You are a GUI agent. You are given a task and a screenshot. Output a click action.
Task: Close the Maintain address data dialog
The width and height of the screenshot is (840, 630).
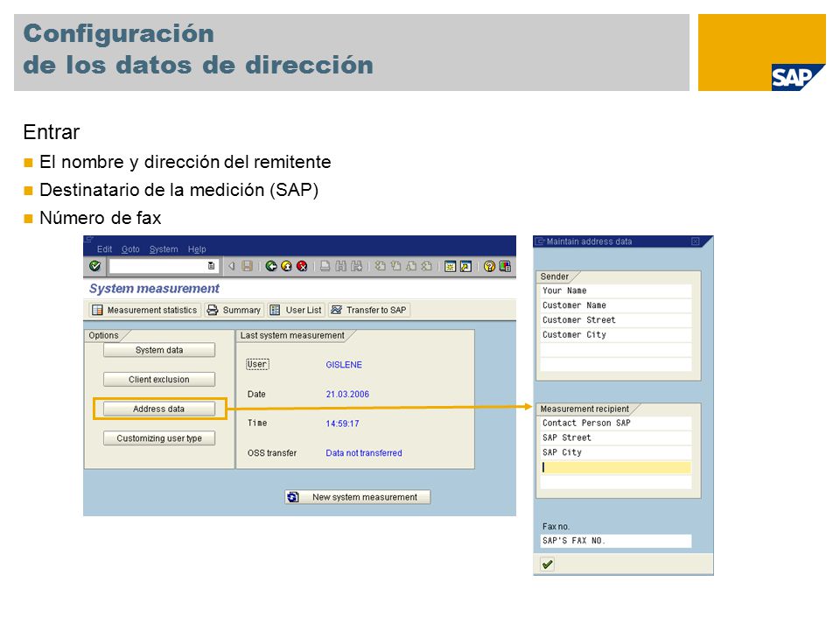pos(696,241)
